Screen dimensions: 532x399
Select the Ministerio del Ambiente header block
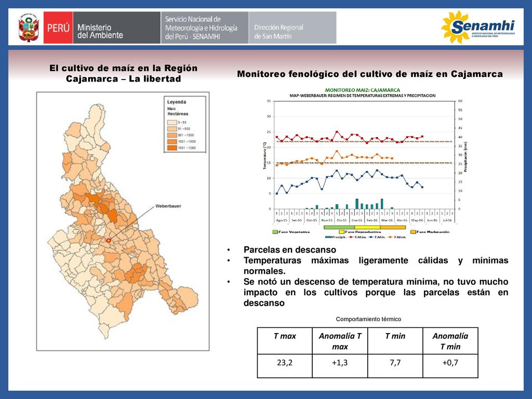point(117,28)
